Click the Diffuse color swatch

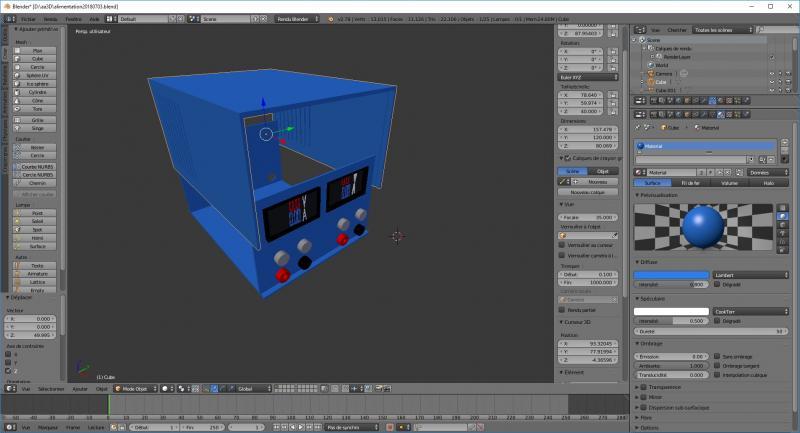(x=670, y=274)
